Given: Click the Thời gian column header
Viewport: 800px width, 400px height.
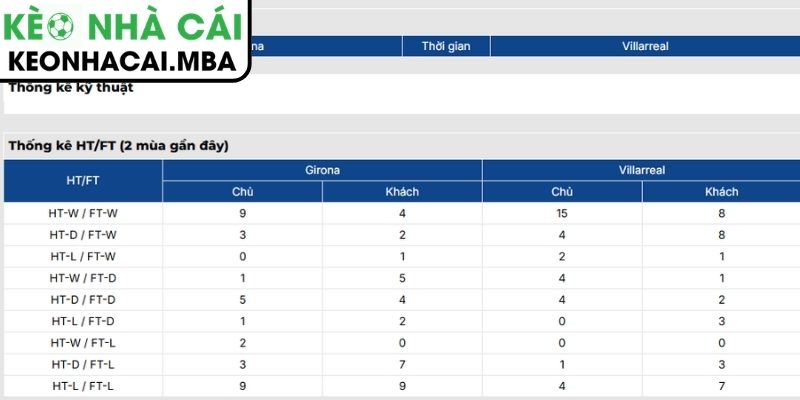Looking at the screenshot, I should [446, 46].
